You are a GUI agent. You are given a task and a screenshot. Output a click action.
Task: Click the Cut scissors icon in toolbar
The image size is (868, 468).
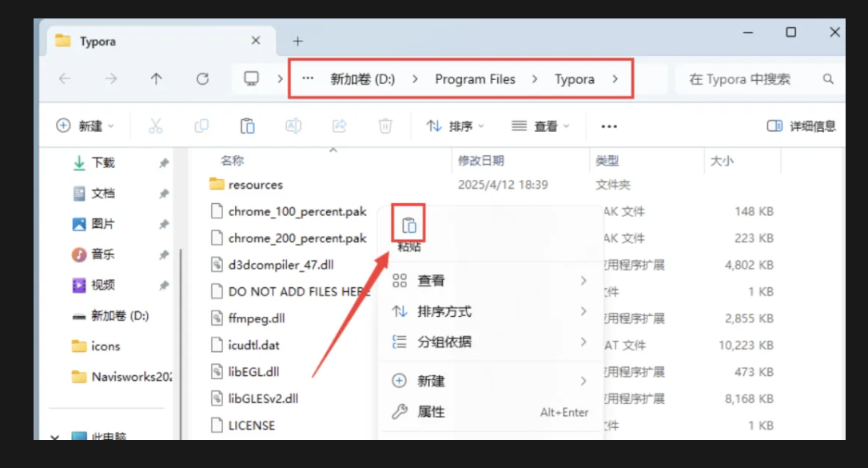coord(156,126)
